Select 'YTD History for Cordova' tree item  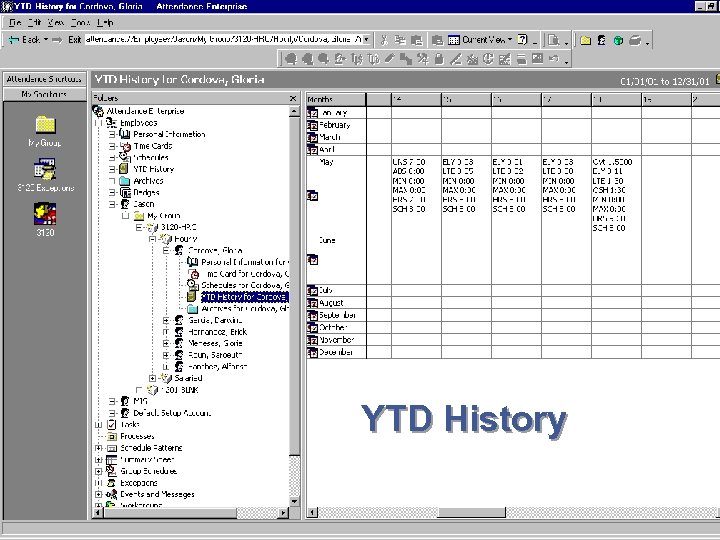pos(245,297)
